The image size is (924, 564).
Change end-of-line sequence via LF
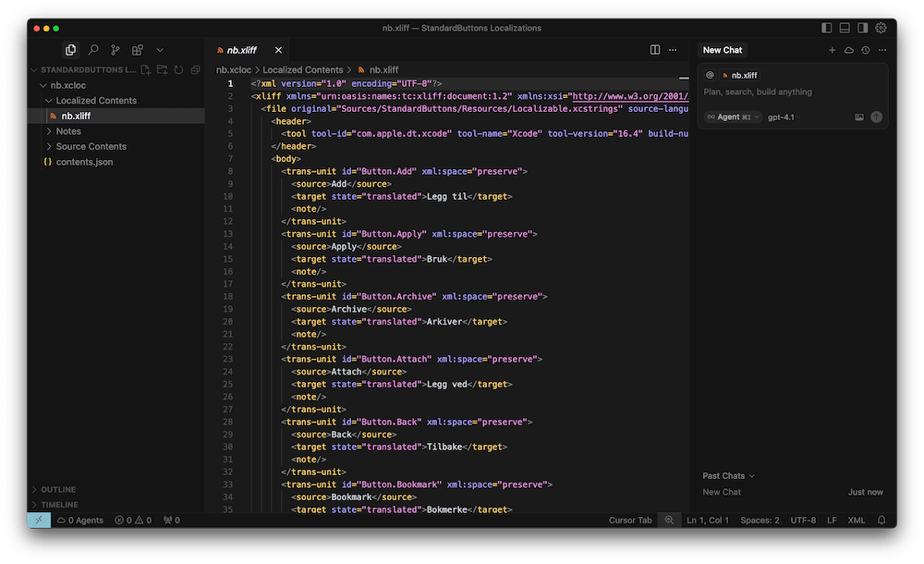[832, 520]
